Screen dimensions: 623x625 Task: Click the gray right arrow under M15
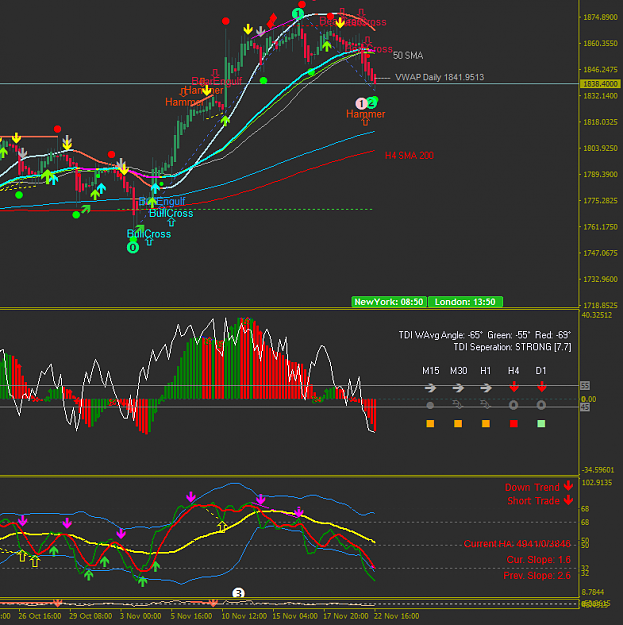click(x=430, y=387)
